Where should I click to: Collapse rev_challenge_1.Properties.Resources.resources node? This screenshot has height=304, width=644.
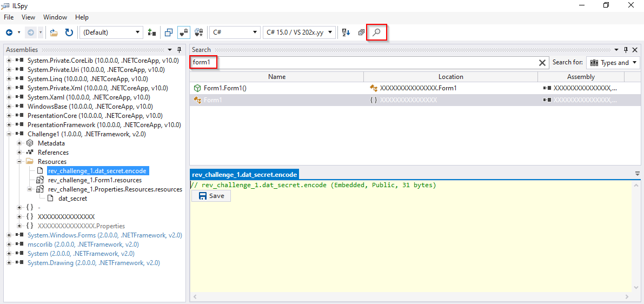[30, 189]
